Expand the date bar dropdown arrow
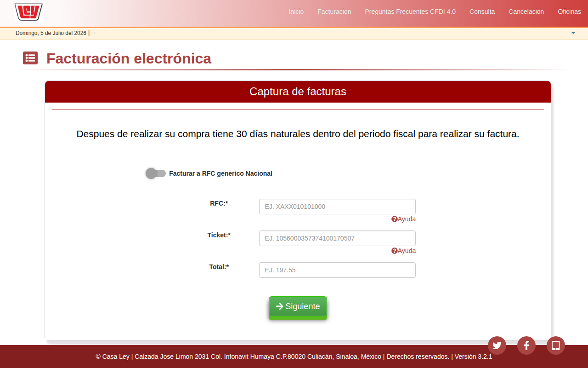The width and height of the screenshot is (588, 368). pyautogui.click(x=573, y=33)
